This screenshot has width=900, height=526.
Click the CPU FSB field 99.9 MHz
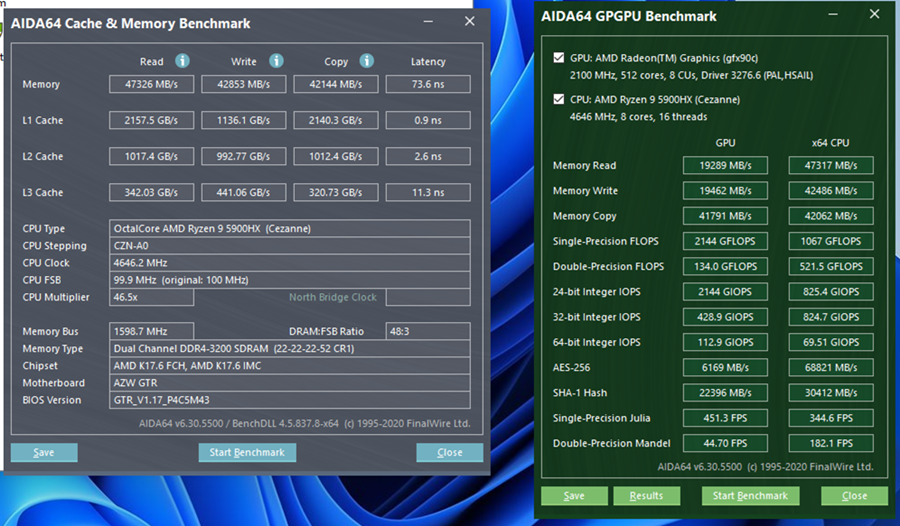[290, 280]
